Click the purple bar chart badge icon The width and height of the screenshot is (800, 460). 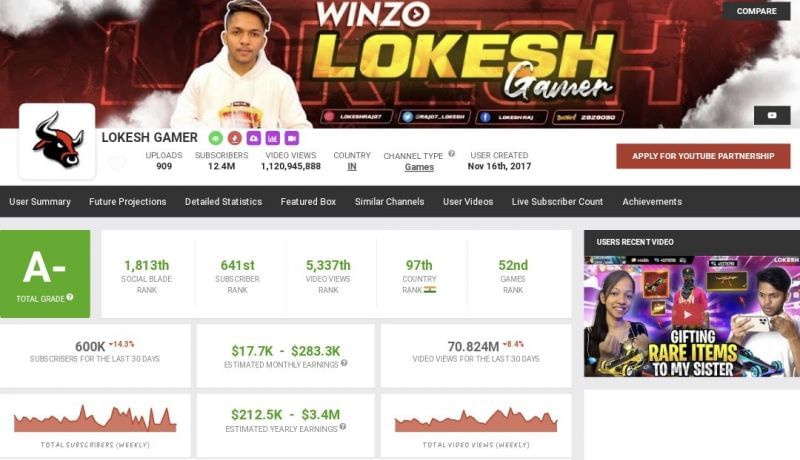[272, 138]
